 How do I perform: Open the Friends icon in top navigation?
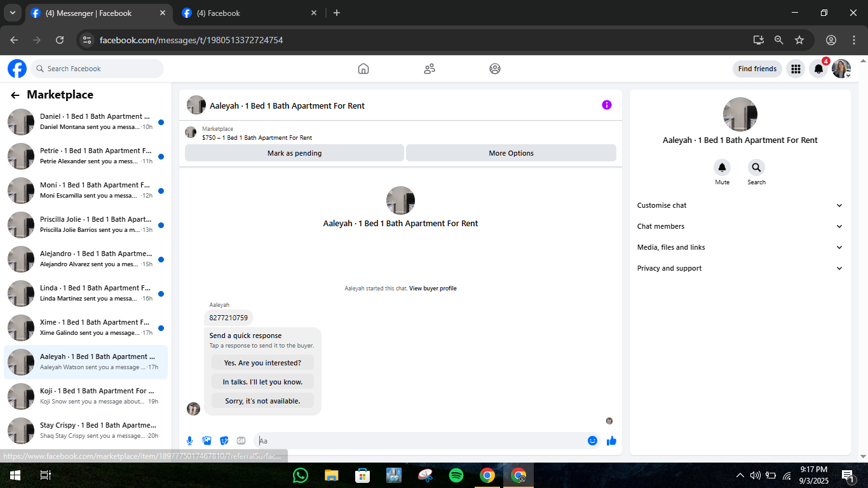[x=430, y=69]
